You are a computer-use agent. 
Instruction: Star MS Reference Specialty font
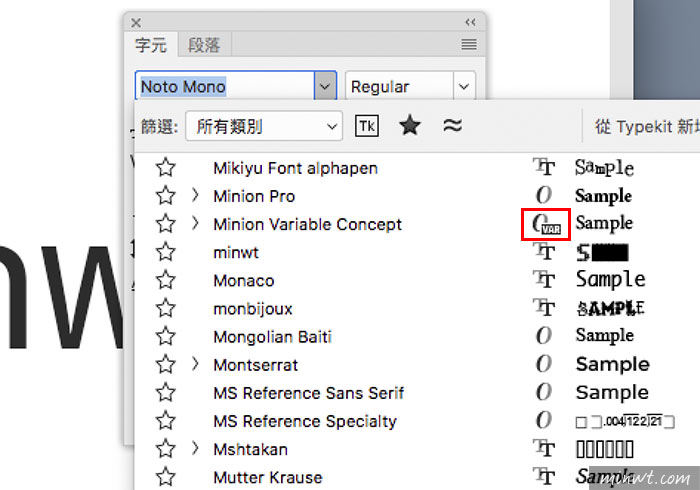166,420
